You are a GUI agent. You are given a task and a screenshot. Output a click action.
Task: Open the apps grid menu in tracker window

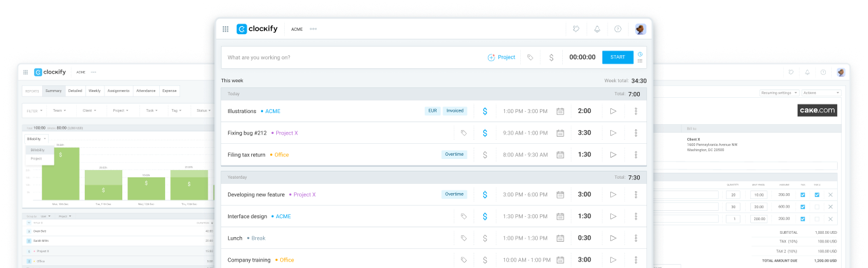coord(226,29)
